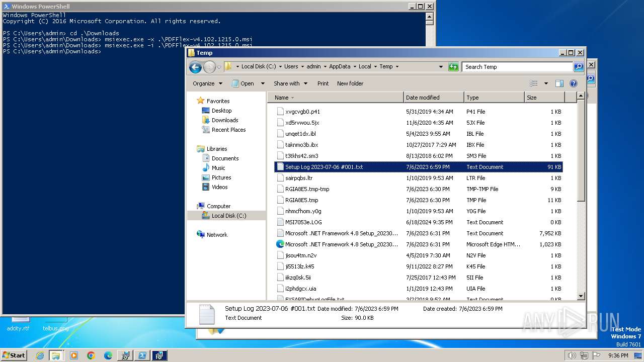Sort by Date modified column header

434,98
